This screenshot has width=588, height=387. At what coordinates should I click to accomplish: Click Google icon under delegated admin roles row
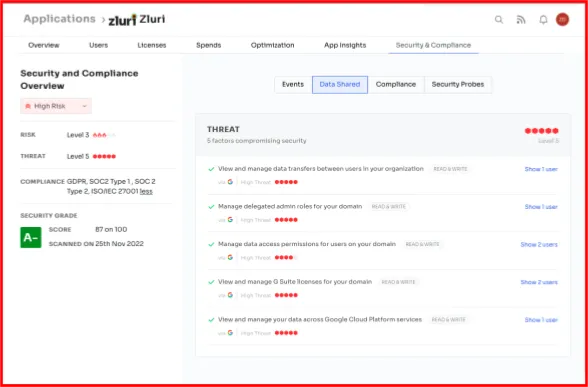point(230,219)
